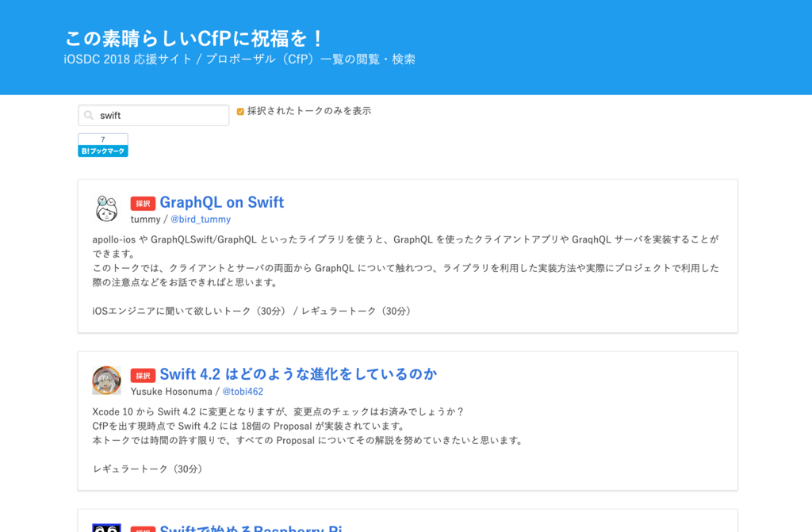Visit @bird_tummy's Twitter profile
Viewport: 812px width, 532px height.
click(x=201, y=219)
